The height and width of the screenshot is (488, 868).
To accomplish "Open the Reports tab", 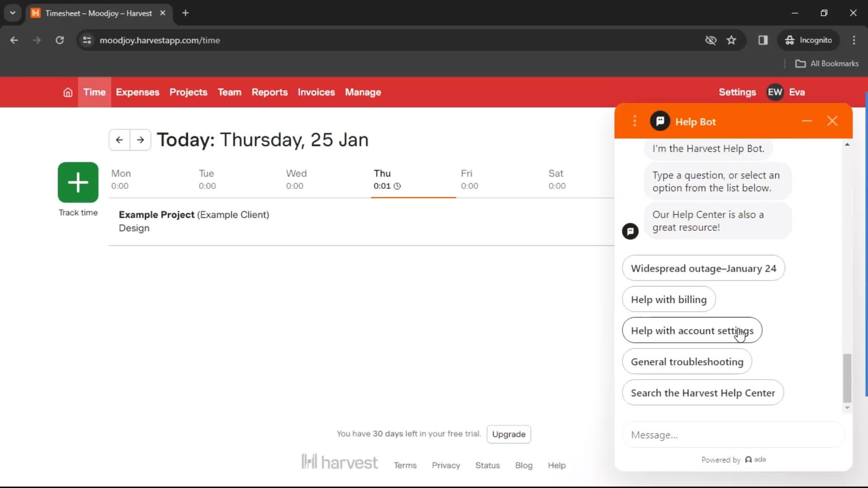I will (x=269, y=92).
